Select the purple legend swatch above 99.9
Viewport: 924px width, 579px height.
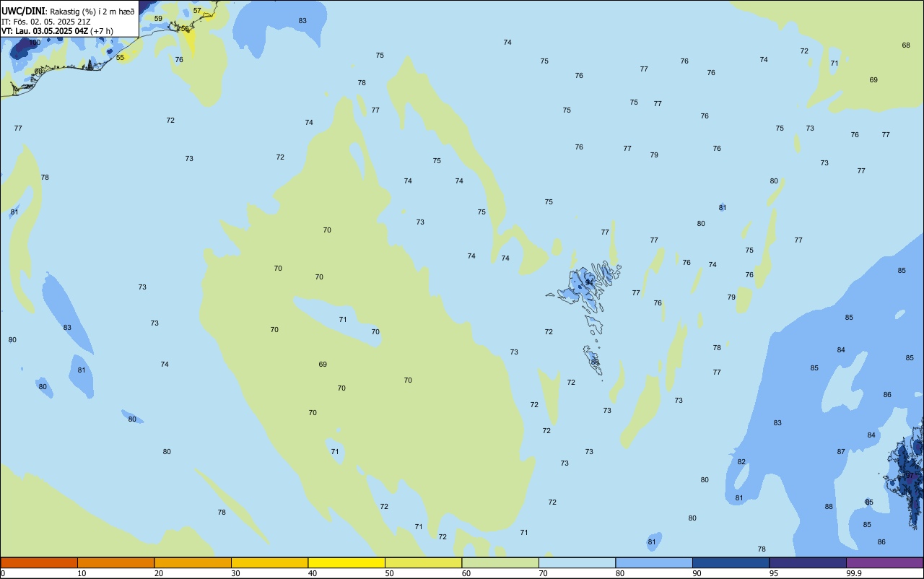coord(884,562)
